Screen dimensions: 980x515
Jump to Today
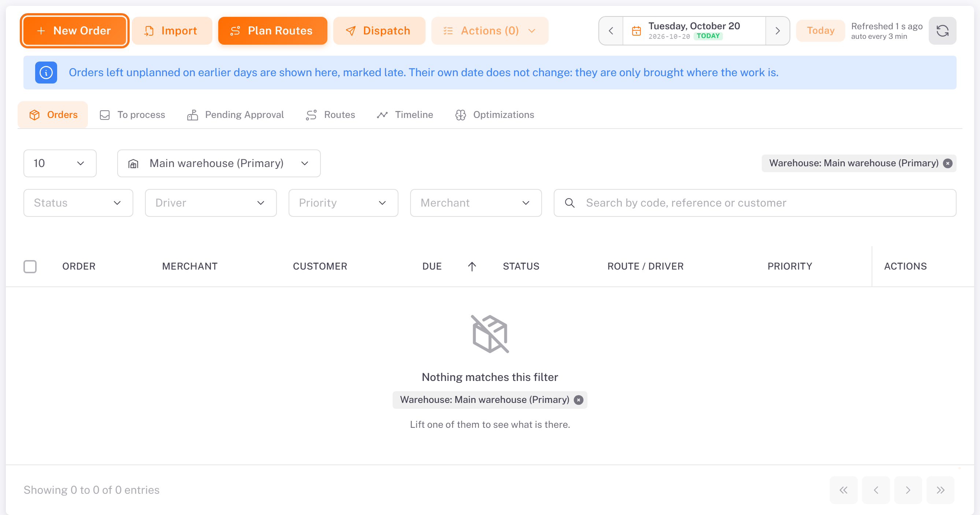(x=821, y=31)
